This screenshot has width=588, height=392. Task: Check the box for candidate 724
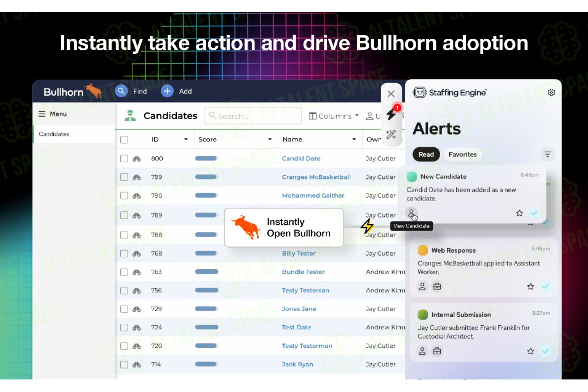[x=124, y=327]
